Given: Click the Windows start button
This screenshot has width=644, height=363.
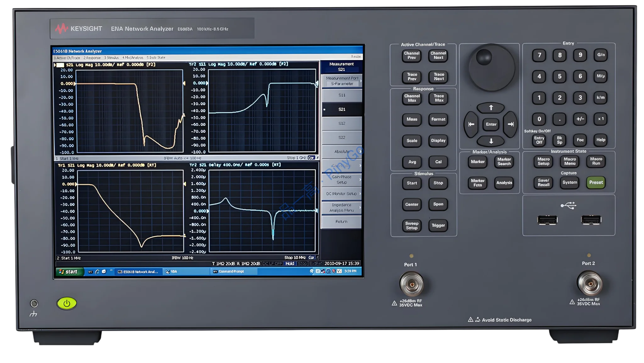Looking at the screenshot, I should click(x=70, y=272).
